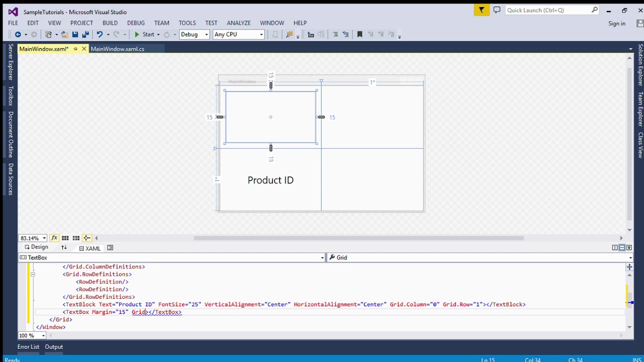The image size is (644, 362).
Task: Close the MainWindow.xaml tab
Action: 84,49
